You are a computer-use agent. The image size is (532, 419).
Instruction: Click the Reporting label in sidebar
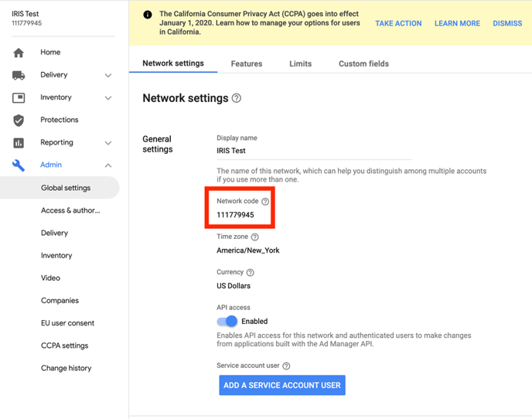coord(56,142)
